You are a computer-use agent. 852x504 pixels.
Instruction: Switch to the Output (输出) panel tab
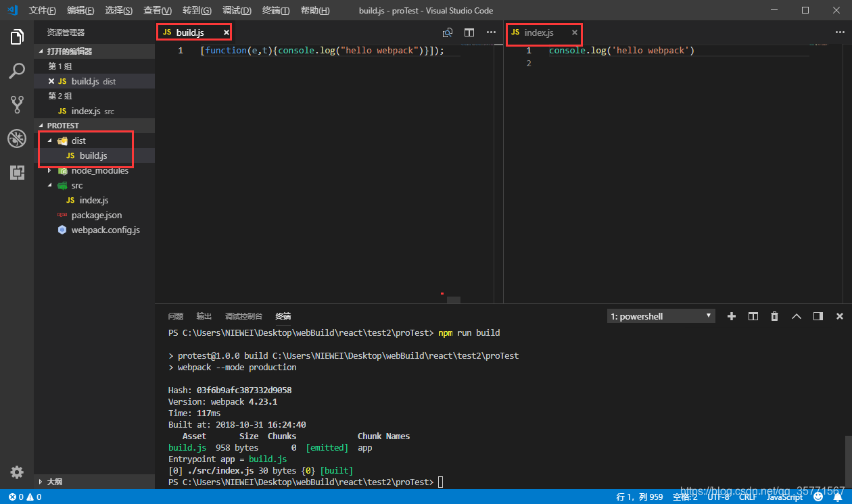click(x=204, y=316)
